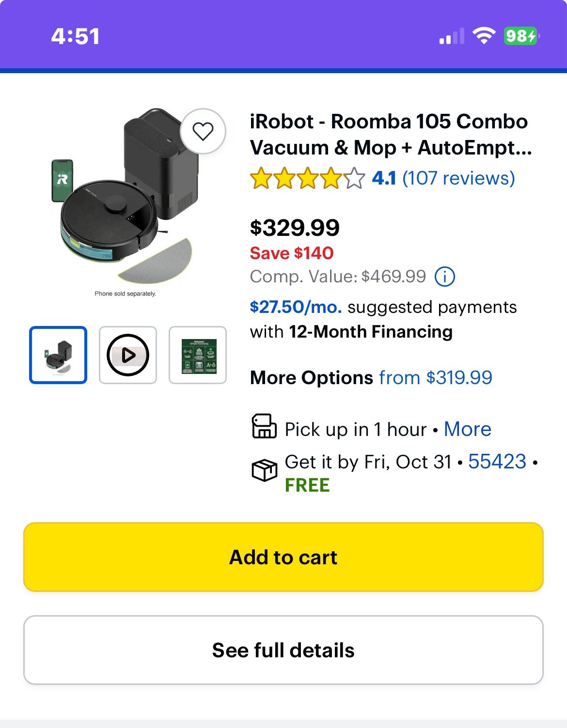Click More next to Pick up in 1 hour
The image size is (567, 728).
(x=467, y=429)
